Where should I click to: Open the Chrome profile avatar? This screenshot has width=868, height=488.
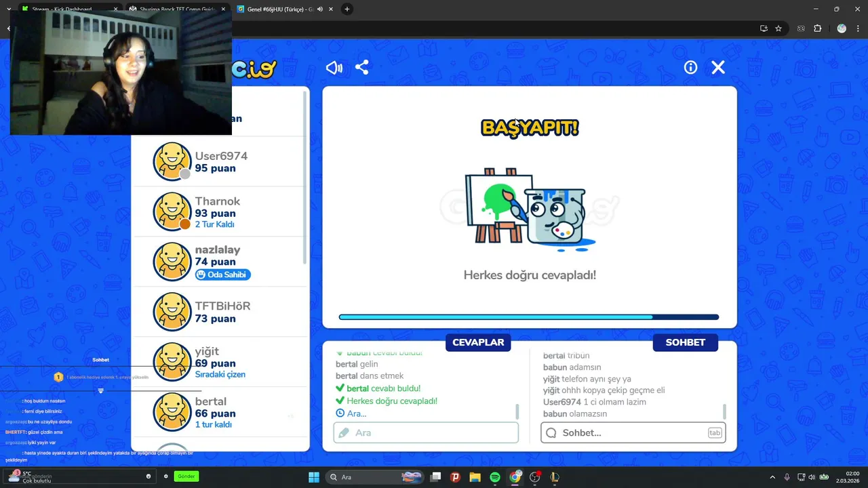coord(842,28)
